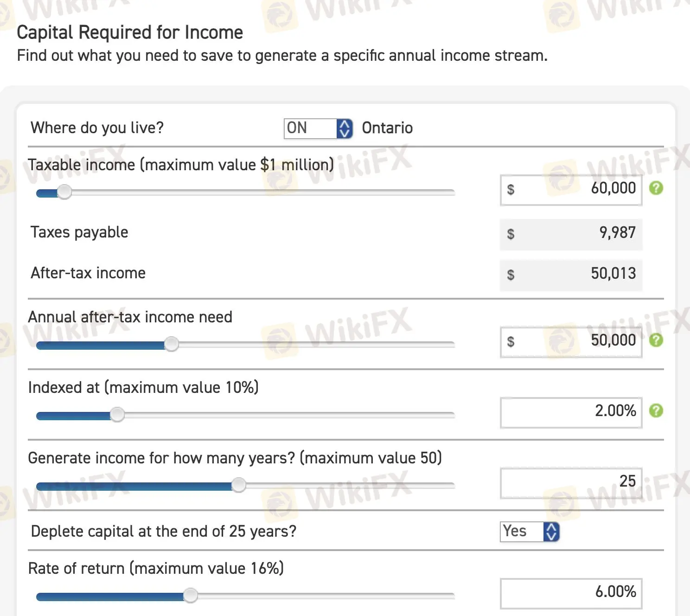Open the help icon next to Indexed at
Screen dimensions: 690x616
pos(656,411)
